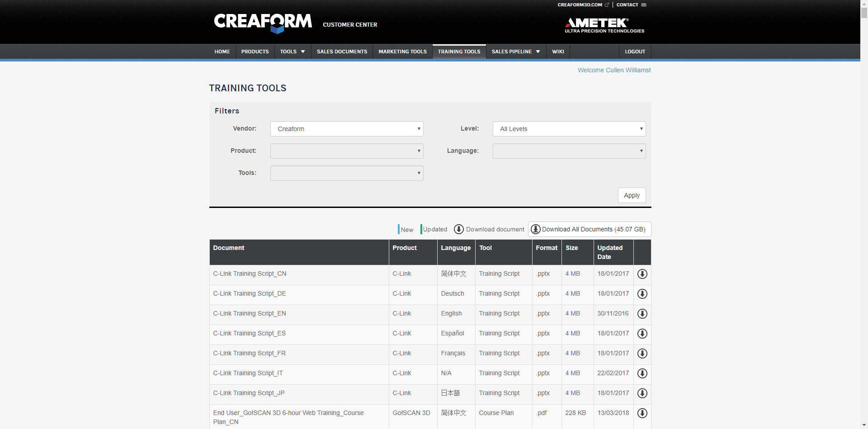
Task: Download C-Link Training Script_CN document
Action: [x=642, y=274]
